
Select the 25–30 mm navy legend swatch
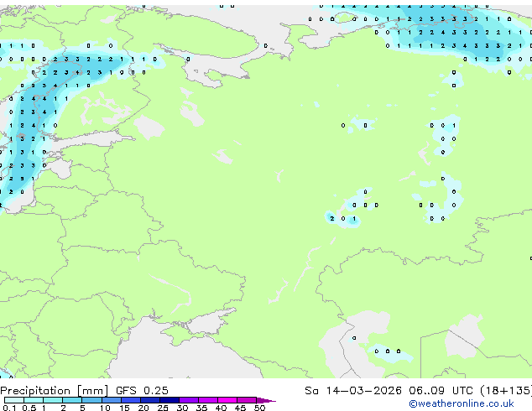pos(170,400)
